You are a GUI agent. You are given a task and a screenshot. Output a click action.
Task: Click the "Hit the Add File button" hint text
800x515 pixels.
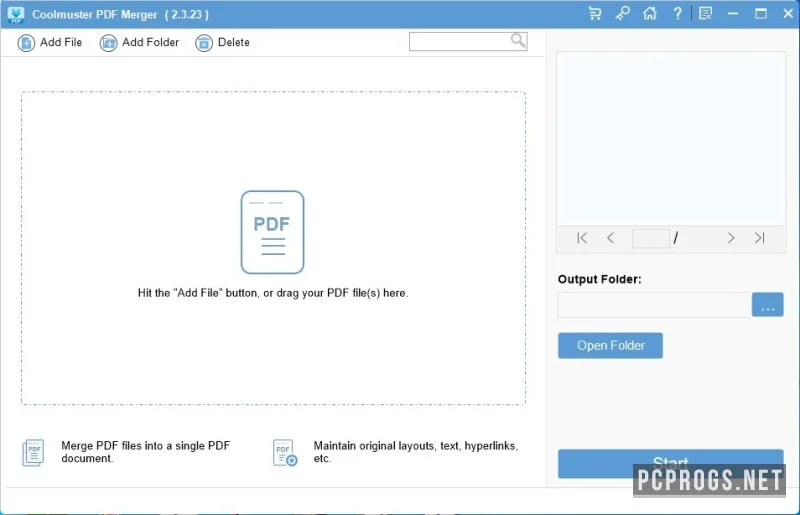[x=273, y=293]
